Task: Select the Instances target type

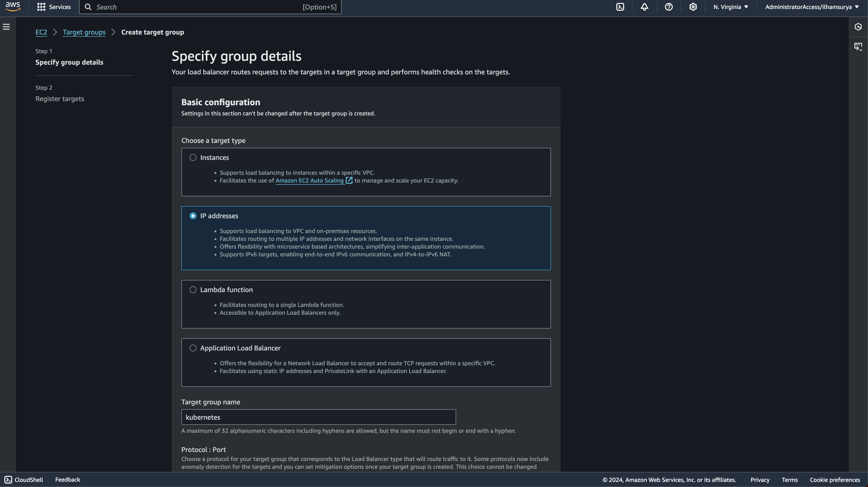Action: click(193, 158)
